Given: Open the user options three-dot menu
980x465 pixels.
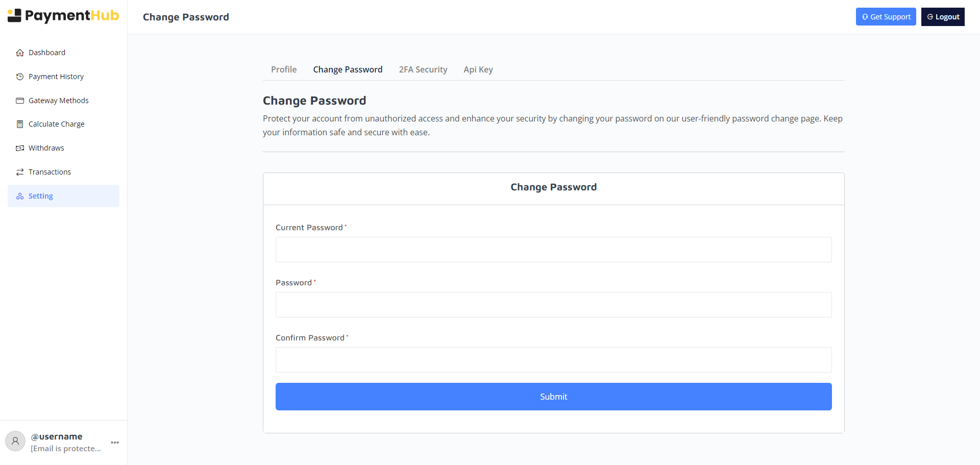Looking at the screenshot, I should [x=115, y=443].
